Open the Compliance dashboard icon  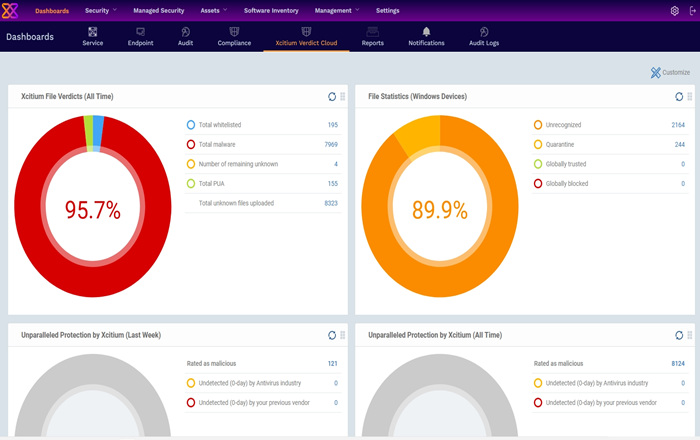(x=234, y=32)
